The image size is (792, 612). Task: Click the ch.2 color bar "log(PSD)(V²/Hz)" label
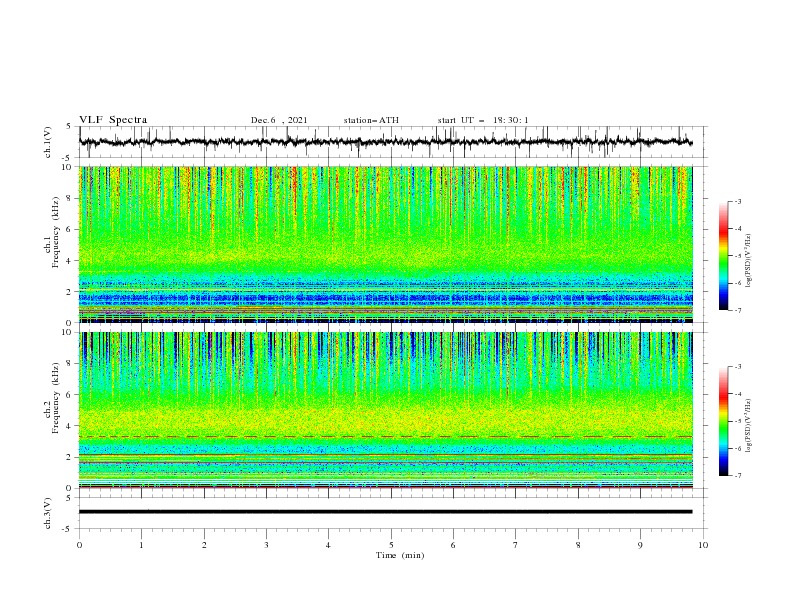click(749, 426)
